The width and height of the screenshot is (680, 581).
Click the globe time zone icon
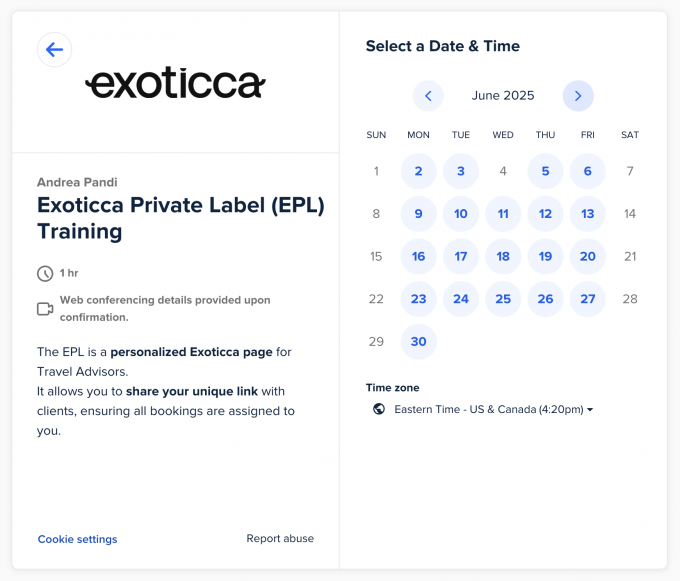pyautogui.click(x=379, y=409)
